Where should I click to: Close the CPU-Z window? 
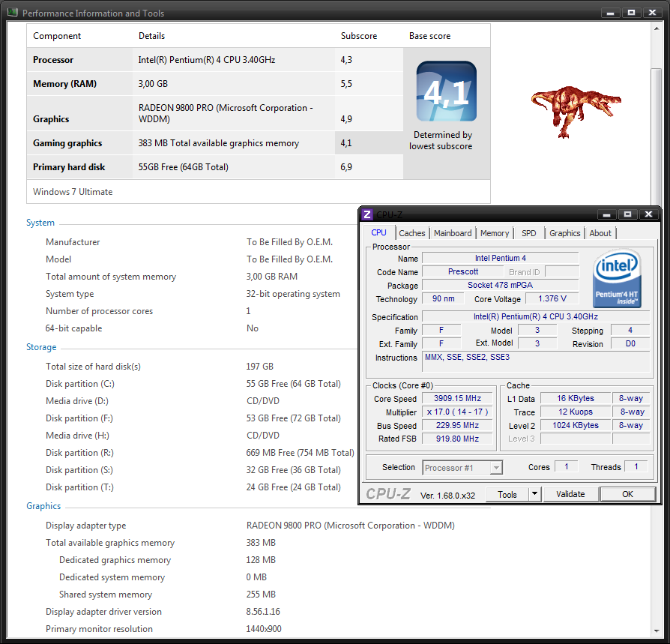pos(648,214)
